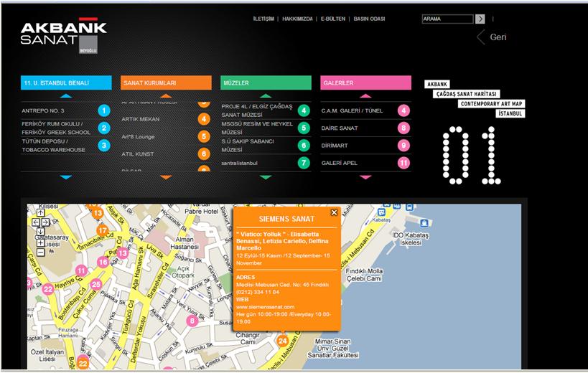Screen dimensions: 588x373
Task: Select orange map marker 13
Action: [x=98, y=213]
